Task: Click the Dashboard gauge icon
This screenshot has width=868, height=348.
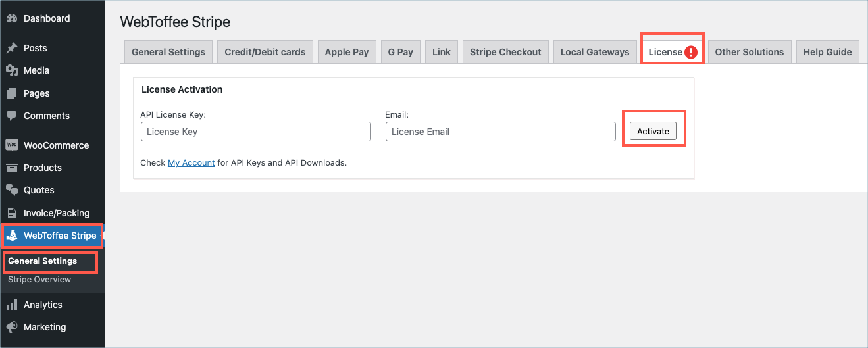Action: tap(12, 18)
